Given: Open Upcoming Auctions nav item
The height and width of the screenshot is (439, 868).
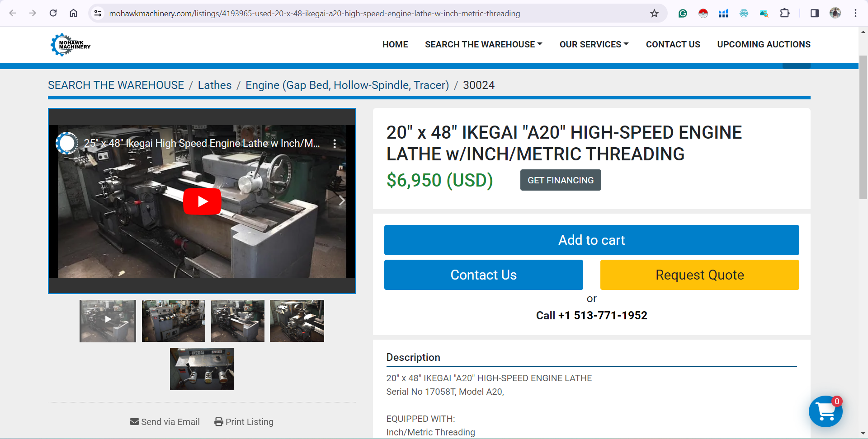Looking at the screenshot, I should (764, 44).
